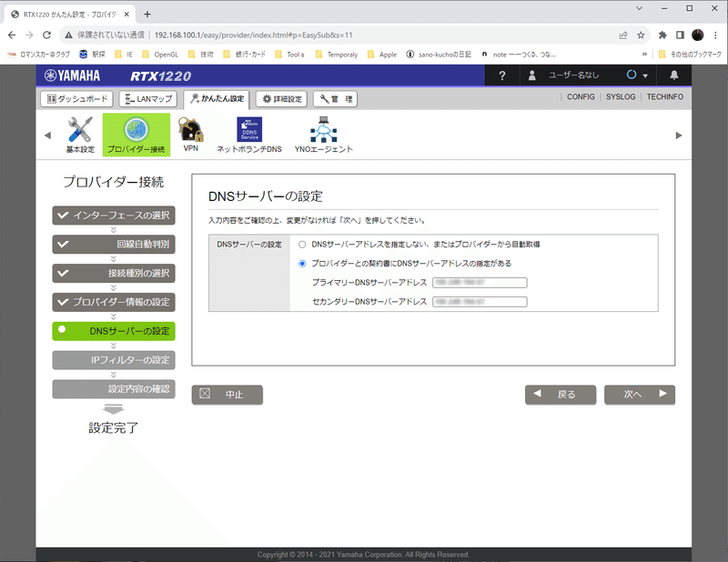Image resolution: width=728 pixels, height=562 pixels.
Task: Open the YNOエージェント network icon
Action: click(x=324, y=135)
